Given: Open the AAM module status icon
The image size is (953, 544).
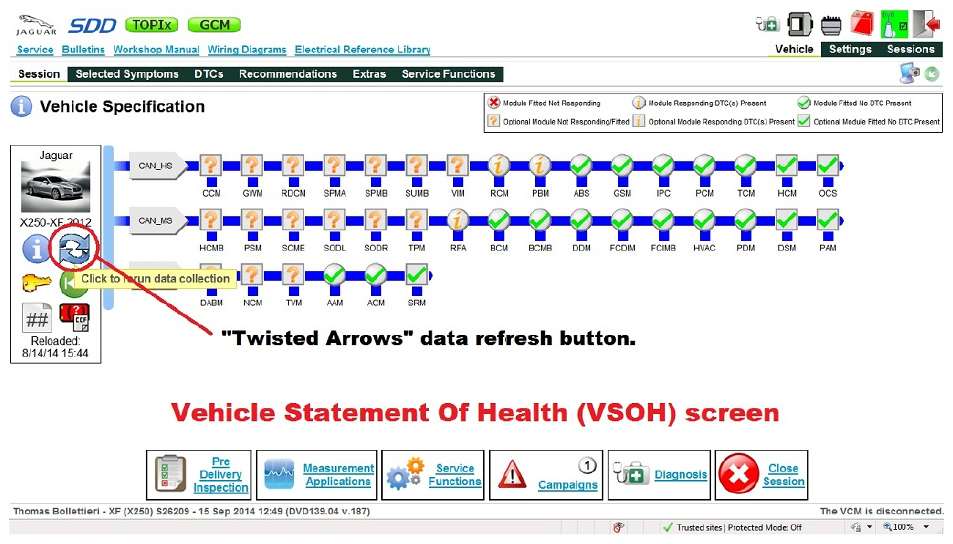Looking at the screenshot, I should tap(335, 275).
